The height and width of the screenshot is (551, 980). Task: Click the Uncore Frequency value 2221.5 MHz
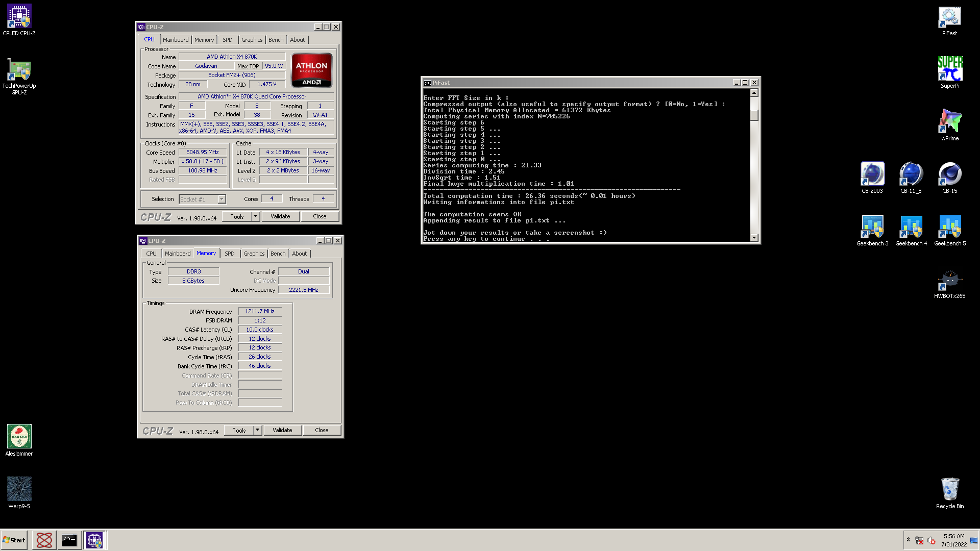304,290
